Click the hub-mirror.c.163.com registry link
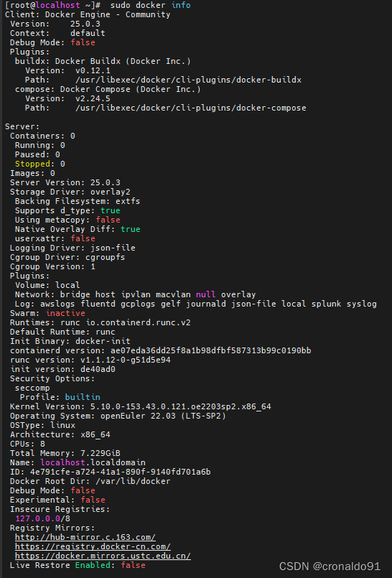Screen dimensions: 392x578 (85, 537)
